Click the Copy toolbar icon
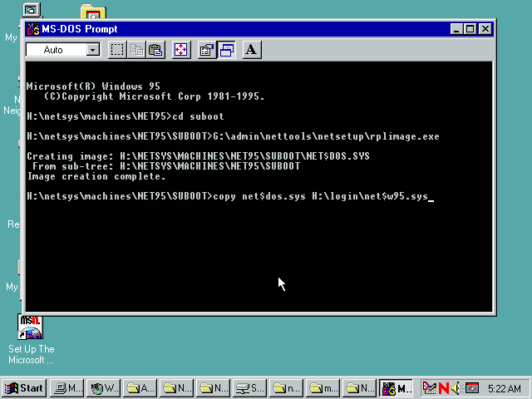This screenshot has height=399, width=532. (136, 50)
